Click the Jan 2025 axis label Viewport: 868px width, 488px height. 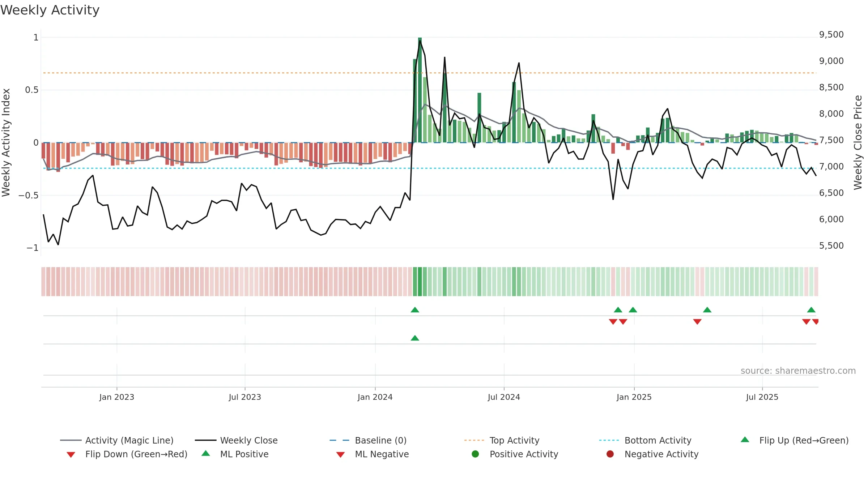pyautogui.click(x=634, y=397)
